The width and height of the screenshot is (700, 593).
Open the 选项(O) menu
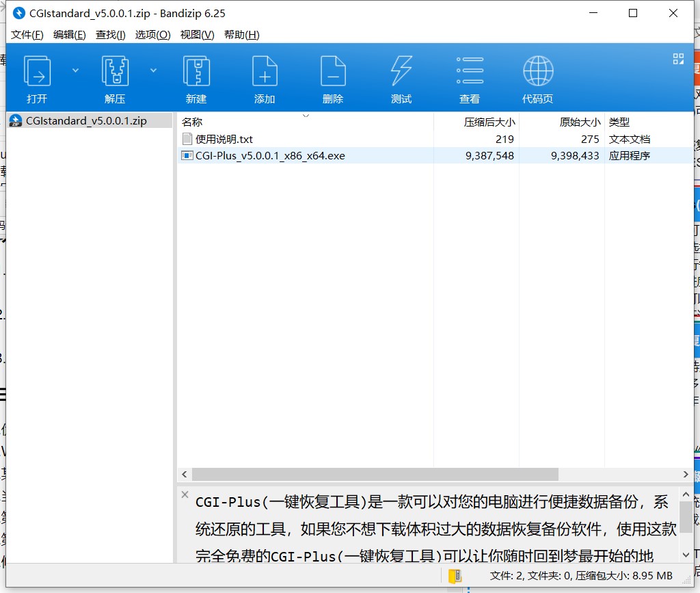152,35
